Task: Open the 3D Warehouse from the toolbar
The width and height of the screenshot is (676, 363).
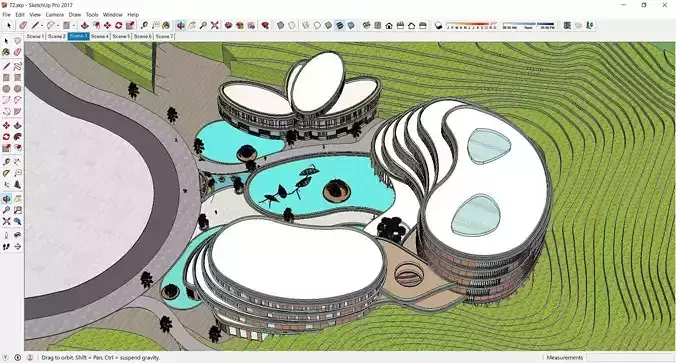Action: [x=228, y=25]
